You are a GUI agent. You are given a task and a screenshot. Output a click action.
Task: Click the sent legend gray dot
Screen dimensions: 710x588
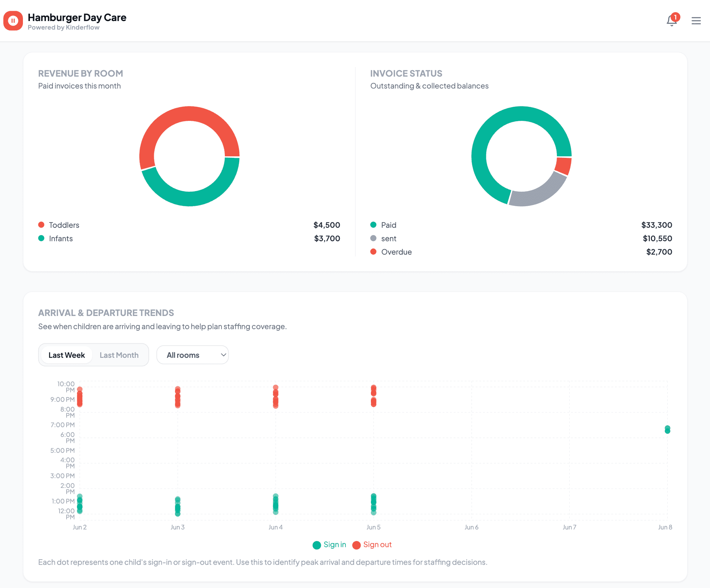pos(373,238)
